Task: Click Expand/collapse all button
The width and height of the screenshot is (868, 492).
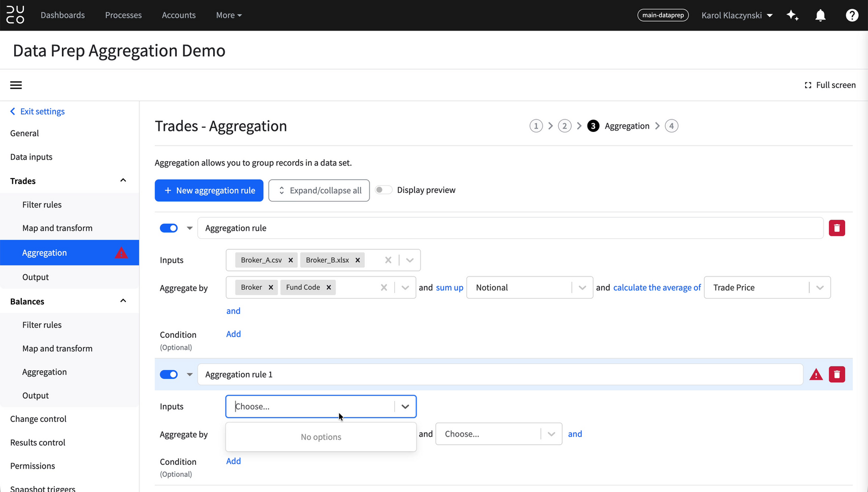Action: (x=319, y=191)
